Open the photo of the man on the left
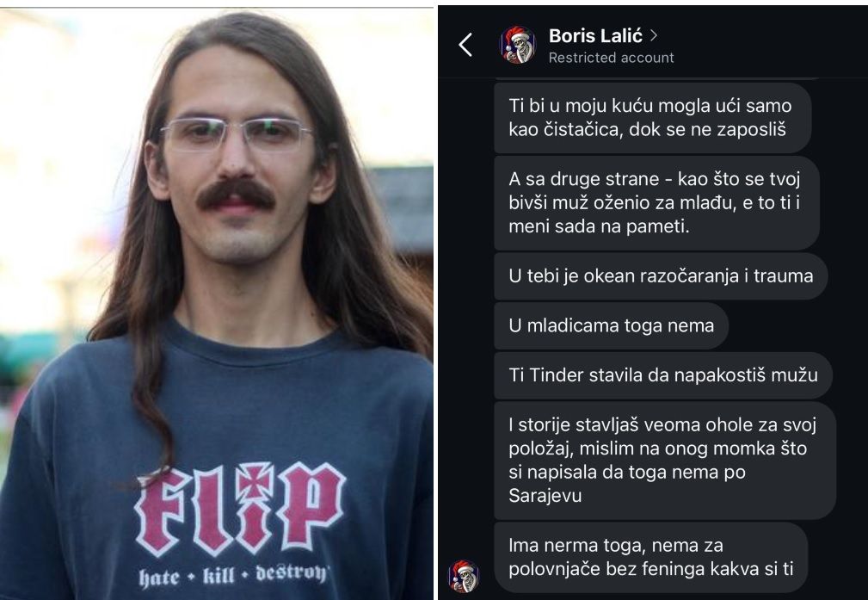868x600 pixels. 217,304
